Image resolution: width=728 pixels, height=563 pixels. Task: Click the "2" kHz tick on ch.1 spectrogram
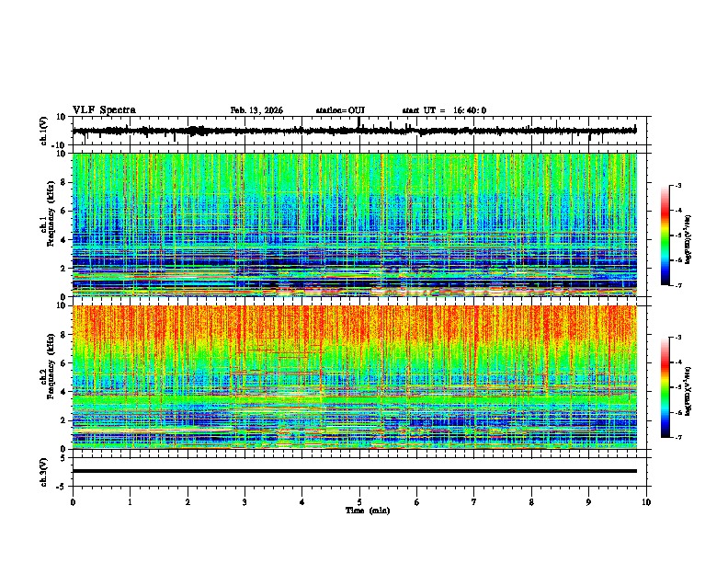[x=63, y=268]
